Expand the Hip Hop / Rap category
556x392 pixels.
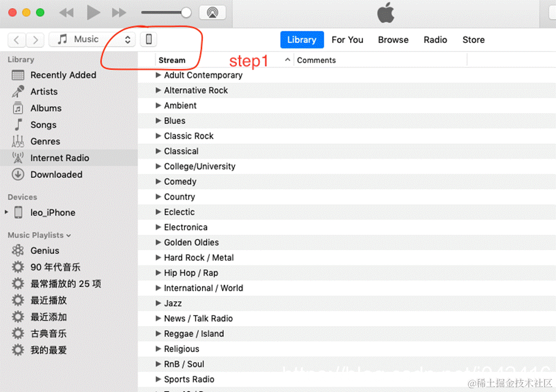click(x=158, y=272)
